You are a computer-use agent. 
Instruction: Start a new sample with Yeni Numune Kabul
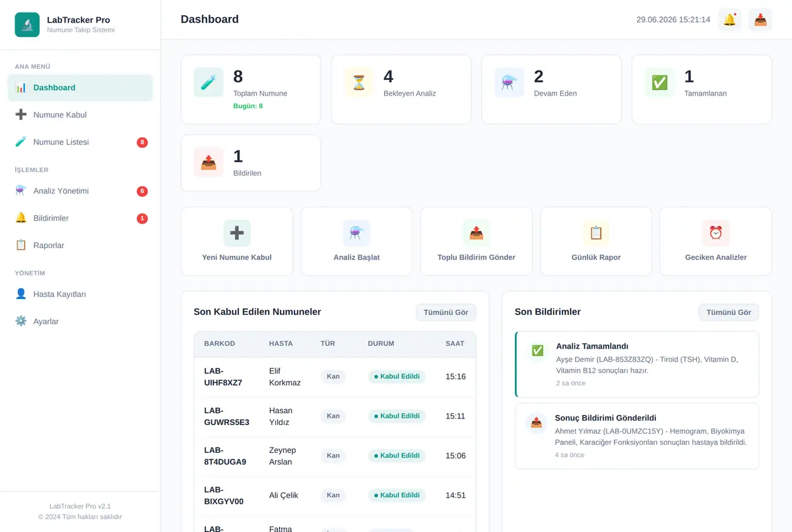click(237, 242)
